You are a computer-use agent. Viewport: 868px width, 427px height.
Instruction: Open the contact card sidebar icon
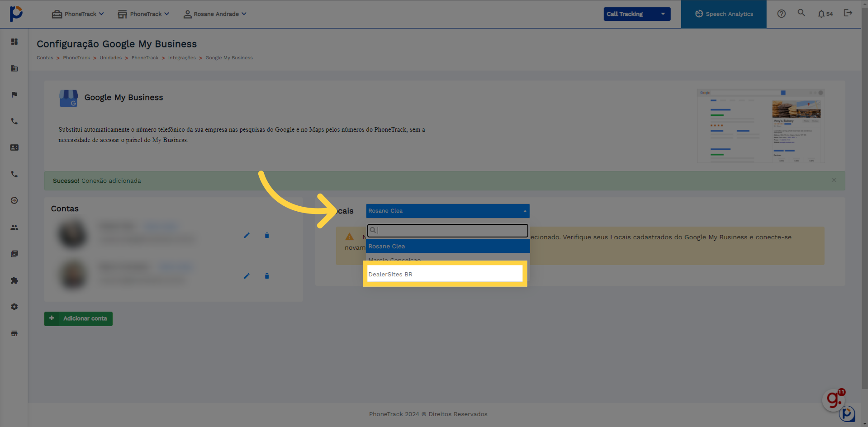[14, 147]
